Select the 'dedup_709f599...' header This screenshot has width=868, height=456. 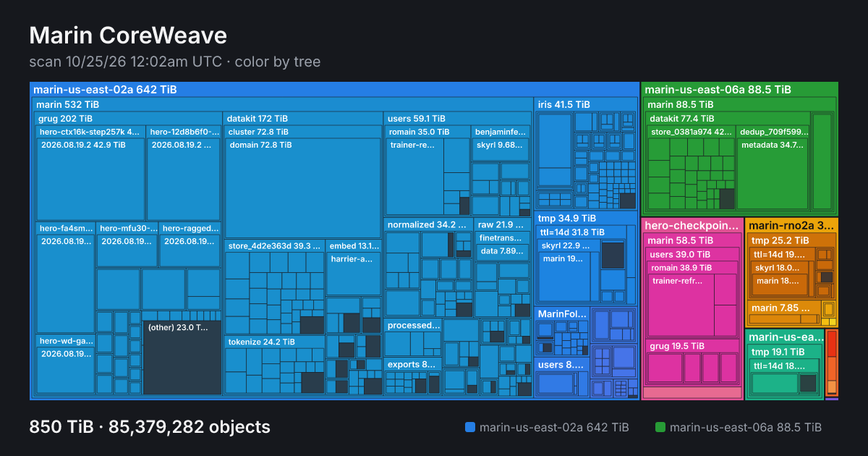pyautogui.click(x=773, y=132)
